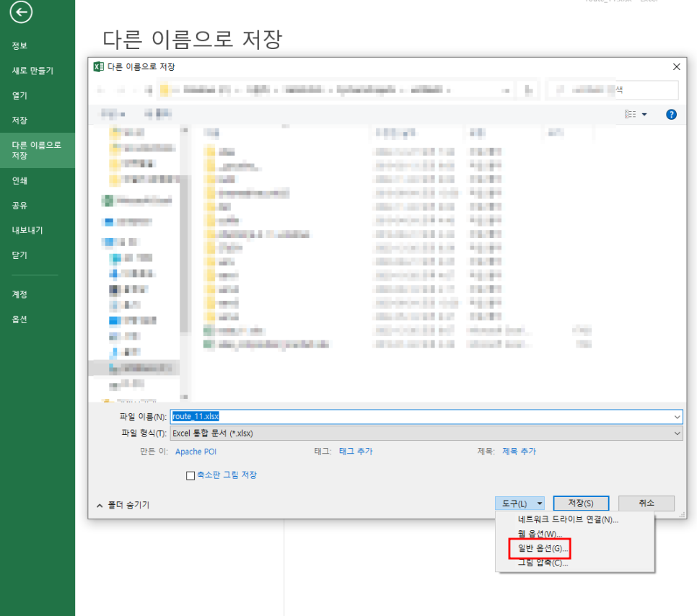Click 닫기 in the sidebar

pos(19,255)
